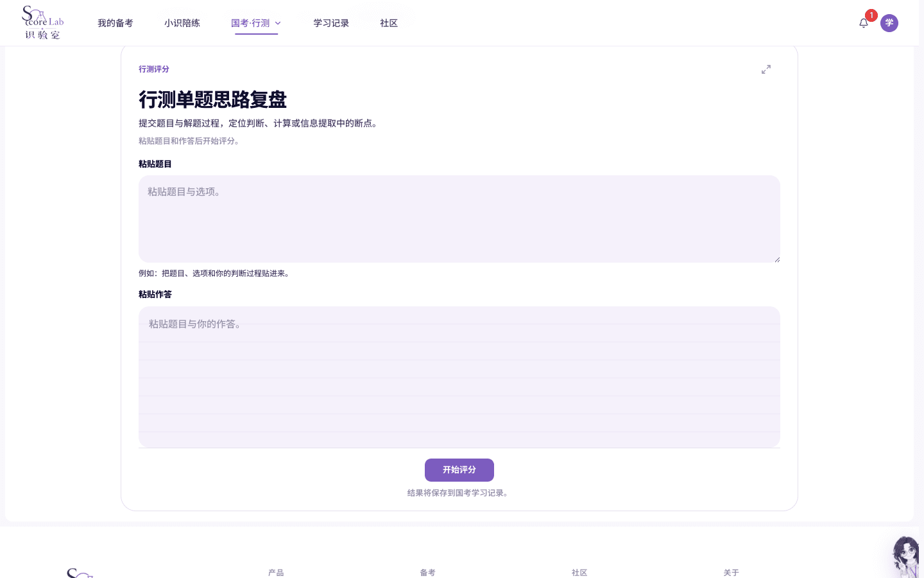Click the description starting with 提交题目与解题过程

pyautogui.click(x=260, y=123)
